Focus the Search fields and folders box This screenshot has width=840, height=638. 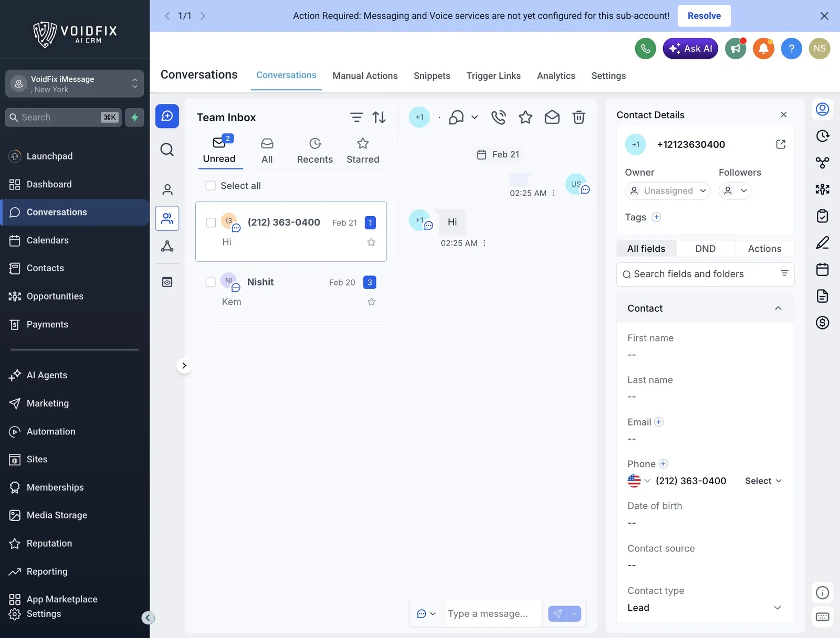pos(705,274)
